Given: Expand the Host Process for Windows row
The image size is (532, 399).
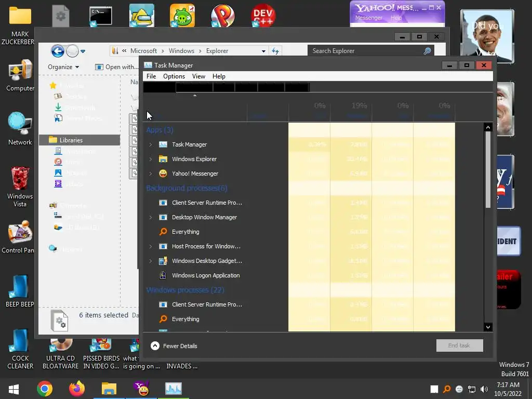Looking at the screenshot, I should (151, 246).
